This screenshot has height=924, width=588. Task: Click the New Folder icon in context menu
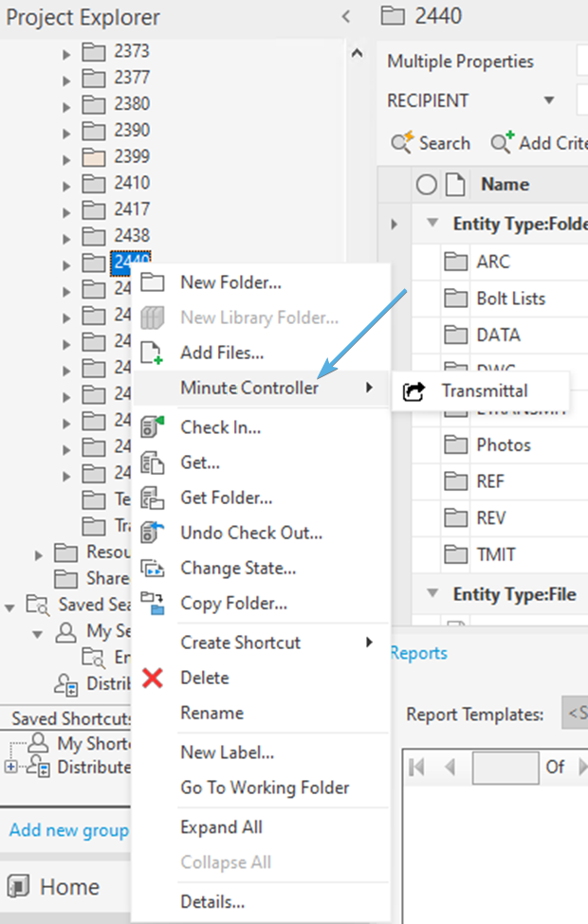coord(153,282)
